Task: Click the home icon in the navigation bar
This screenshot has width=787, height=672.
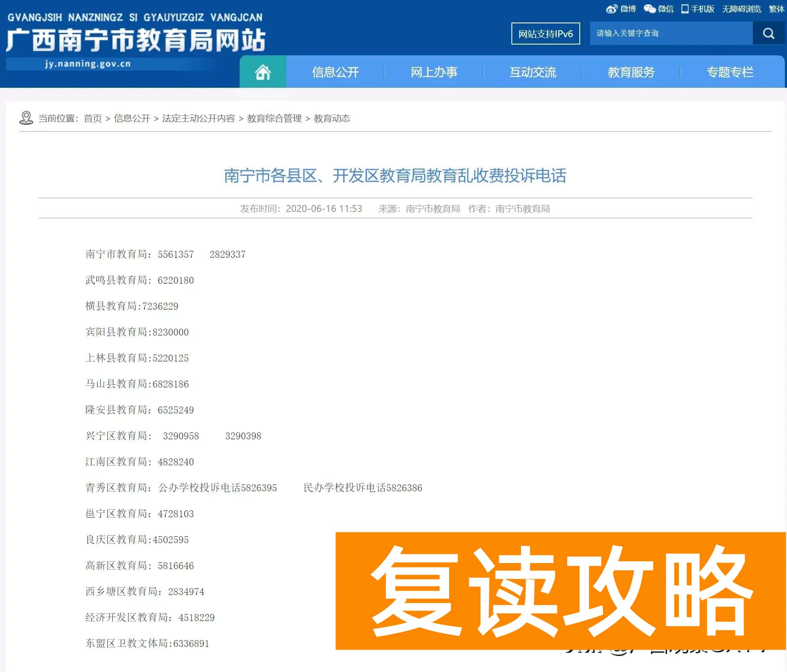Action: pos(262,72)
